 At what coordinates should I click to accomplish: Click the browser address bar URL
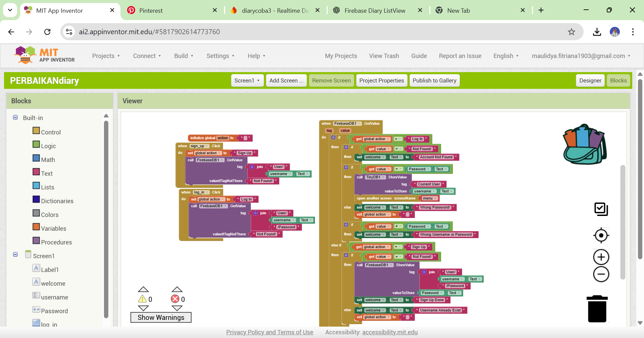click(149, 32)
